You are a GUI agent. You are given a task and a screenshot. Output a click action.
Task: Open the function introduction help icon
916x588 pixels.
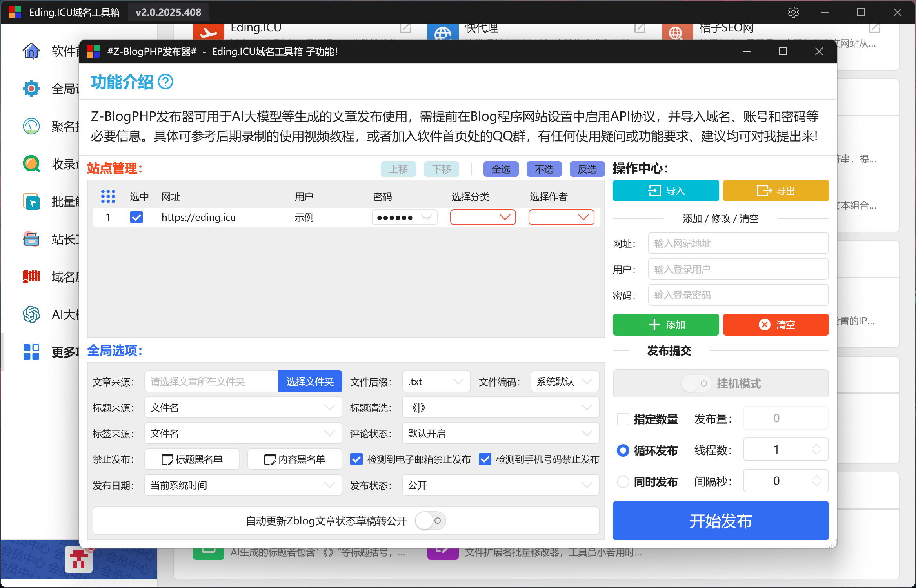pyautogui.click(x=165, y=82)
